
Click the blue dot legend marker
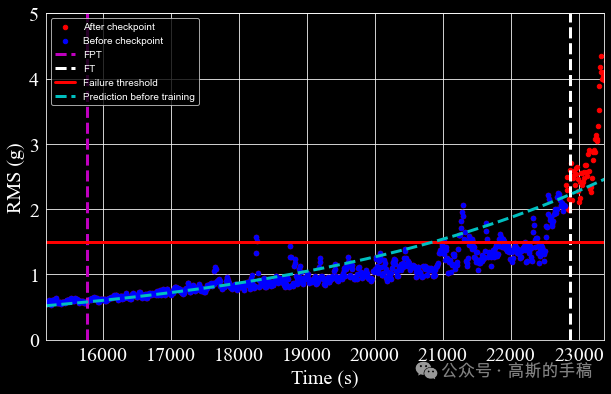tap(65, 41)
